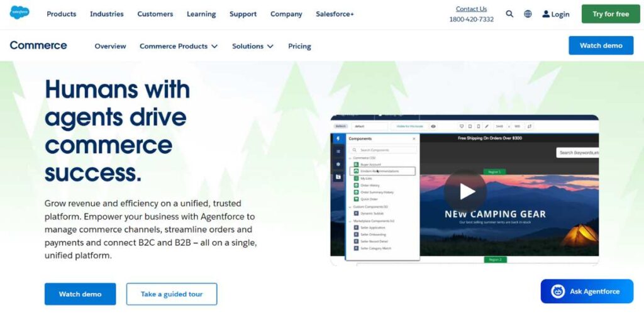
Task: Play the camping gear demo video
Action: tap(465, 191)
